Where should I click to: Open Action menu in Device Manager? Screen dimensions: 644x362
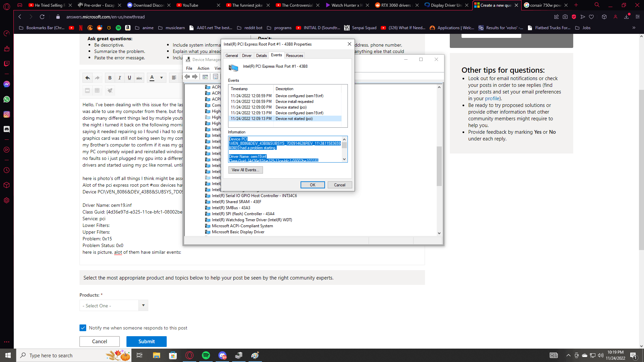point(203,68)
